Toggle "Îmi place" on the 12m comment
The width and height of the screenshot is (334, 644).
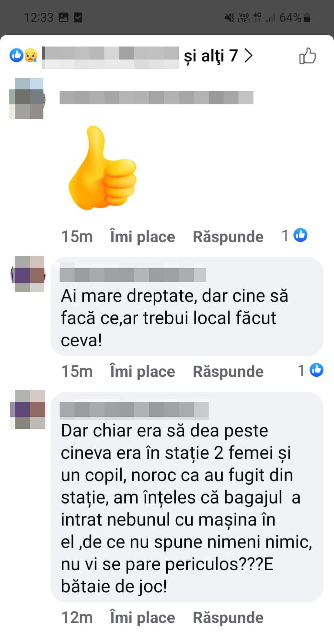pyautogui.click(x=142, y=618)
